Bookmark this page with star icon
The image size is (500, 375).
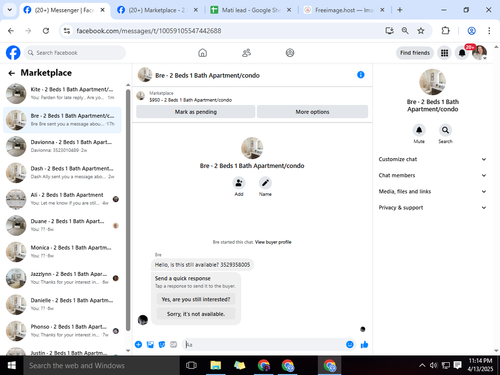point(421,31)
